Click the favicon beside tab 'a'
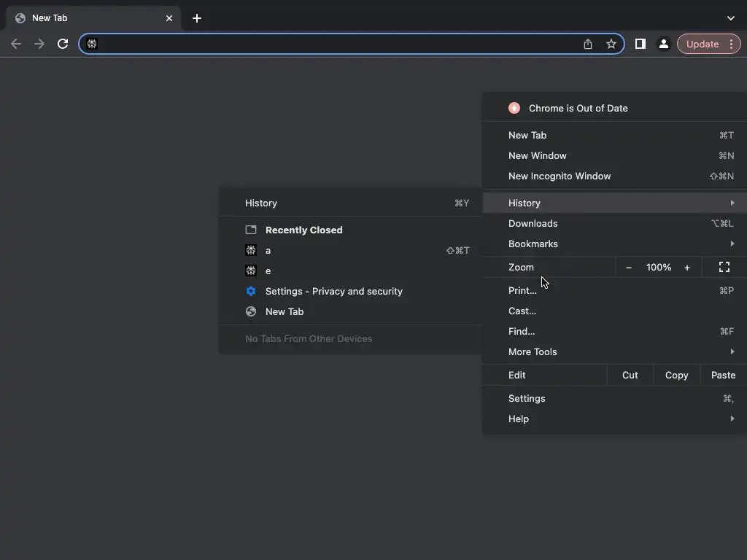 tap(251, 251)
